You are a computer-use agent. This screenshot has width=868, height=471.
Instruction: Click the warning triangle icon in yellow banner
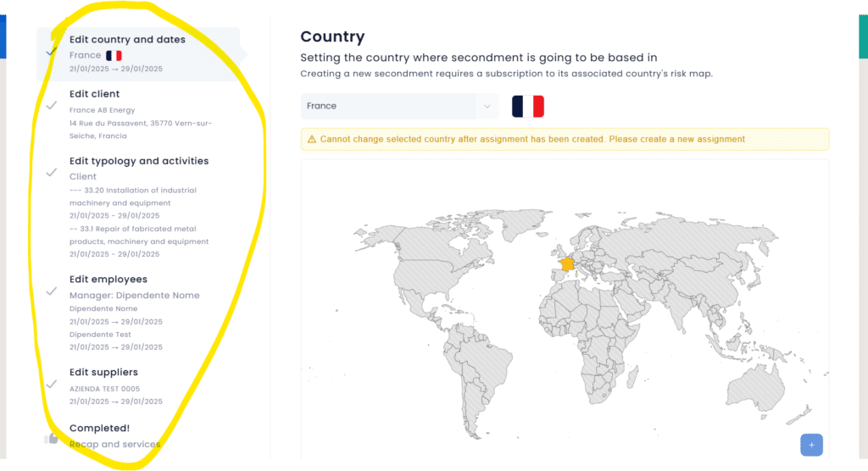click(312, 139)
